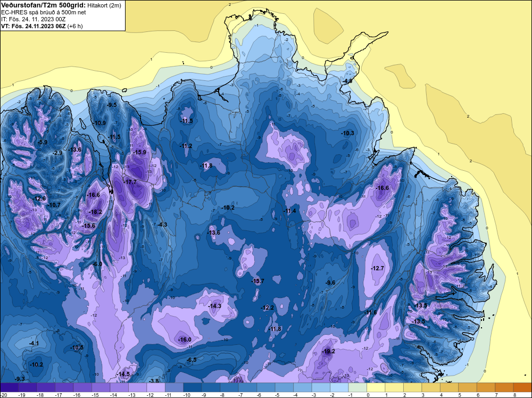532x398 pixels.
Task: Click the -12.7 temperature value
Action: point(377,268)
